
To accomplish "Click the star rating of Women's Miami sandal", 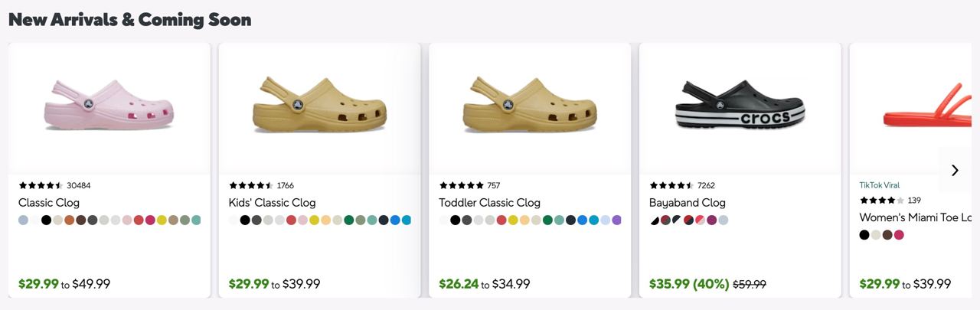I will click(881, 201).
